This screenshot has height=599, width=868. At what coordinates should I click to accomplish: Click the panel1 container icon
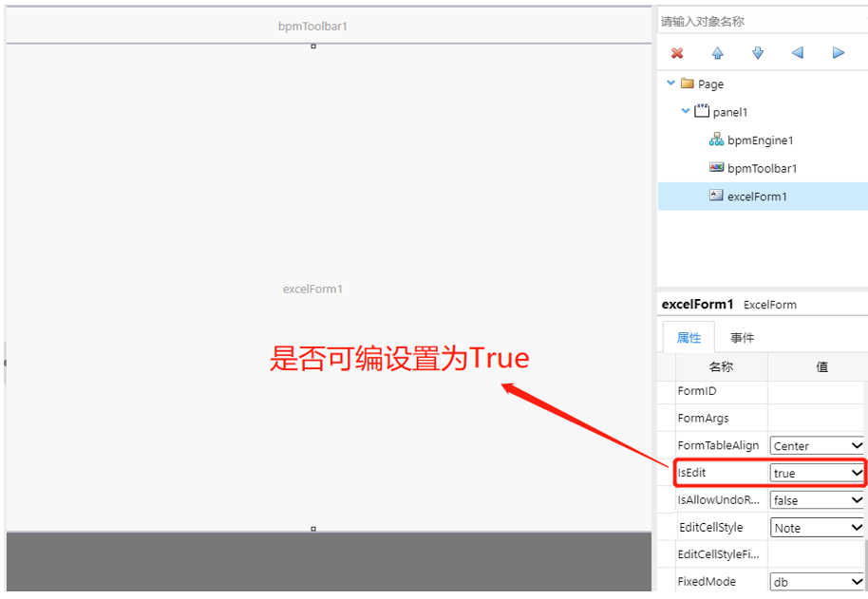coord(702,111)
